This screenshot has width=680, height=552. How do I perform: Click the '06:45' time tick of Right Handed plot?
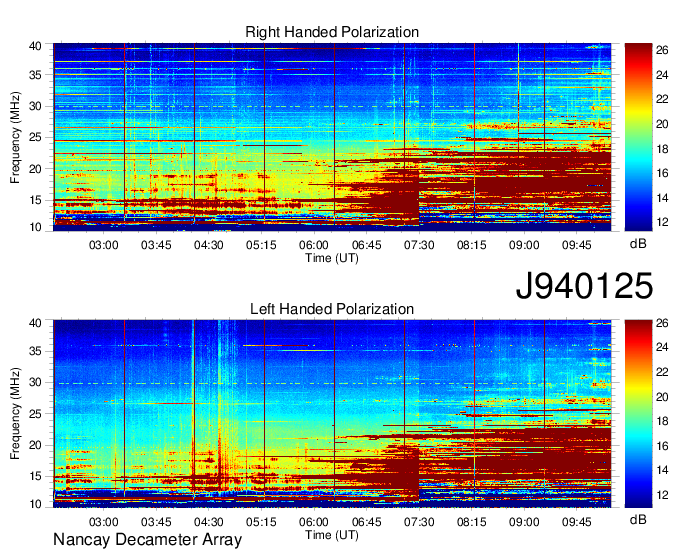coord(366,245)
